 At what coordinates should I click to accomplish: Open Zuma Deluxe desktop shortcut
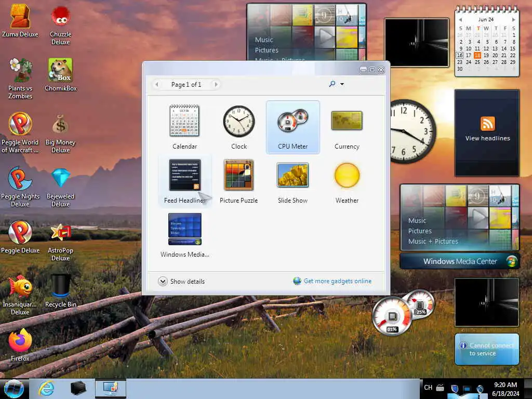20,21
